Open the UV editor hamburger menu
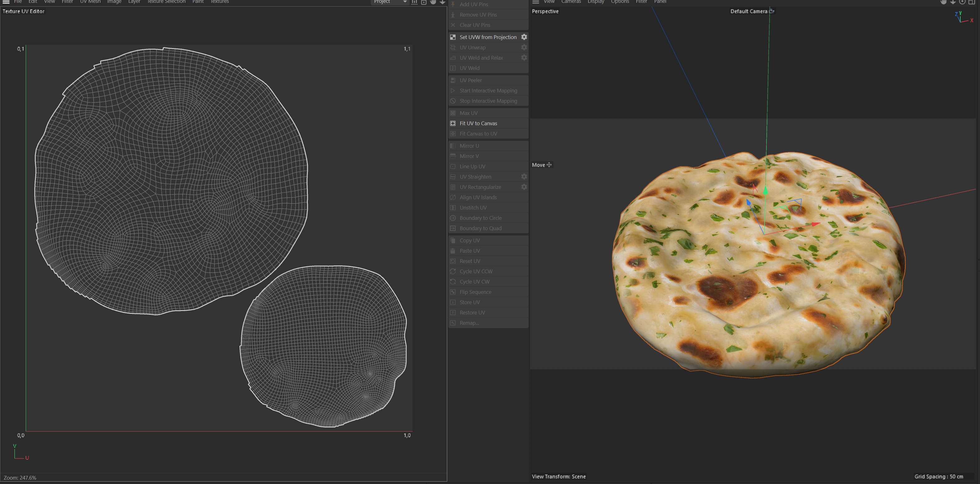 coord(6,2)
